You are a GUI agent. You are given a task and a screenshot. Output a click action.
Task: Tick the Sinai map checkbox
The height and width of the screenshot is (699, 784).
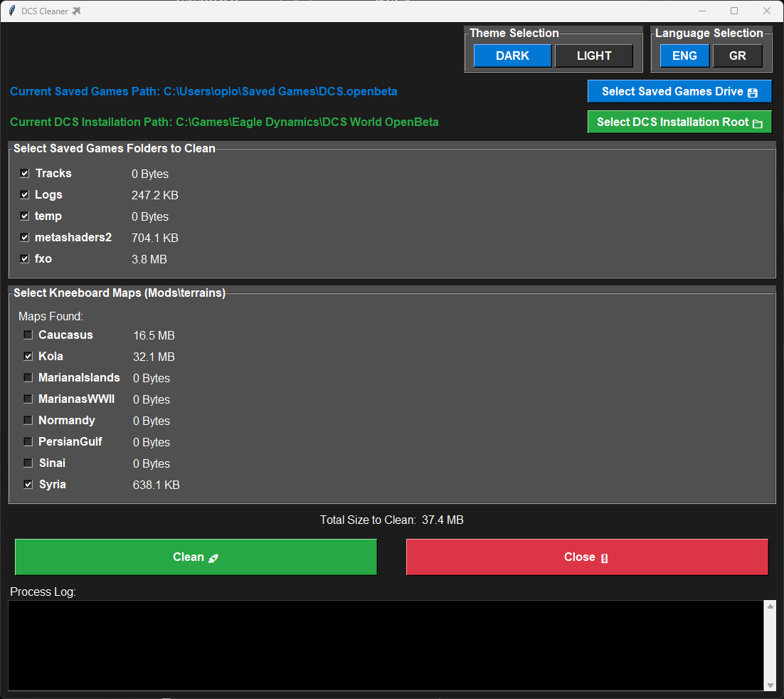[28, 463]
